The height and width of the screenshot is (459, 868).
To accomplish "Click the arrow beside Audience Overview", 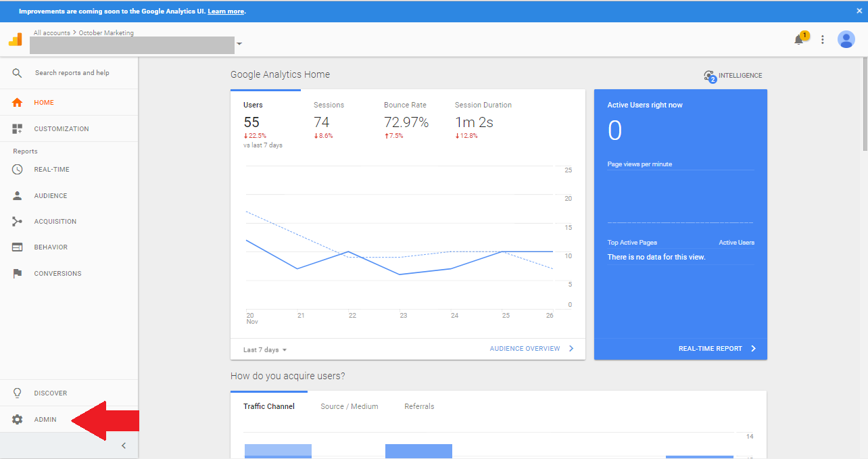I will (571, 349).
